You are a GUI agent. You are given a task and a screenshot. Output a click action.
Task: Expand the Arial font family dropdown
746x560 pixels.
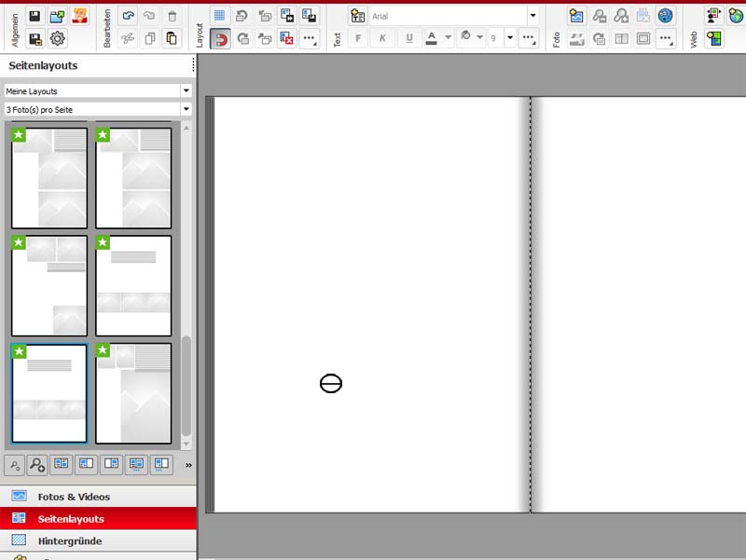pos(532,16)
